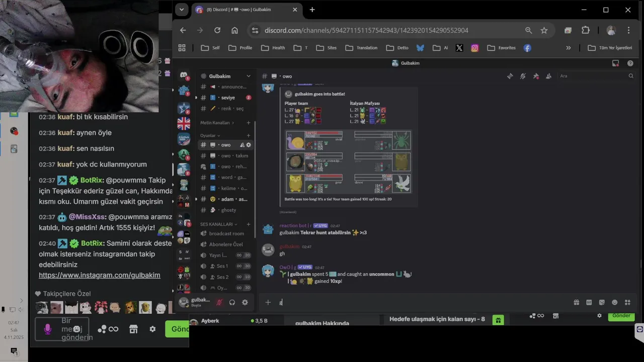Click the reaction bot username
Viewport: 644px width, 362px height.
pos(295,226)
